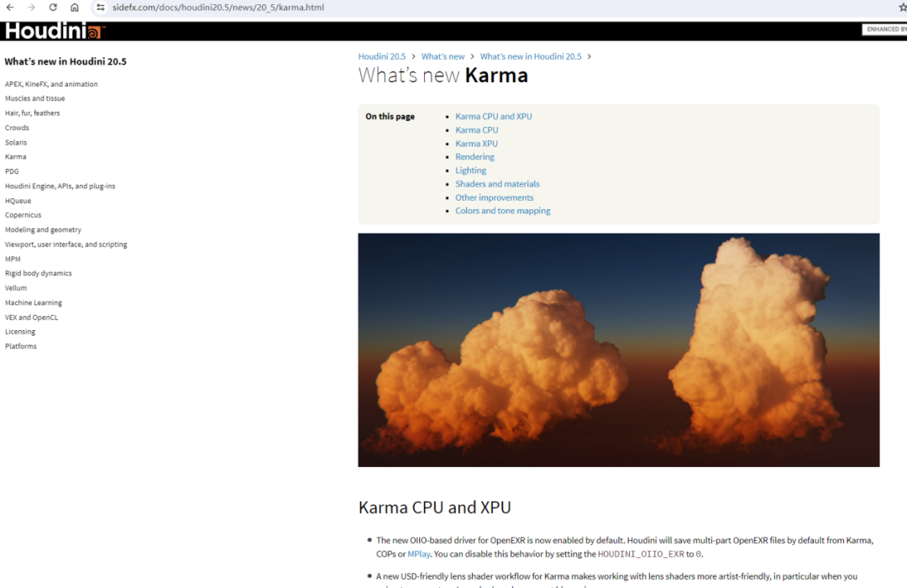Open the What's new in Houdini 20.5 sidebar heading
The width and height of the screenshot is (907, 588).
(66, 61)
